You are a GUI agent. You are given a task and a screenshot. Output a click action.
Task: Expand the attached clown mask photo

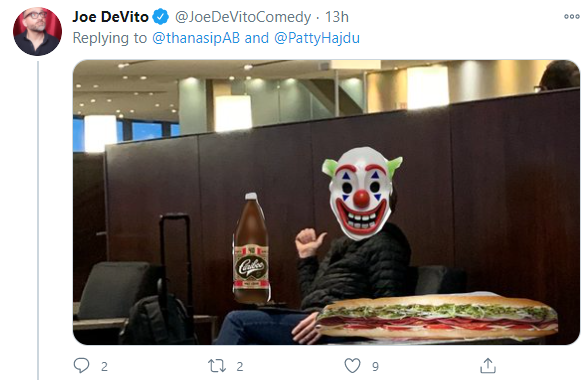(x=326, y=202)
